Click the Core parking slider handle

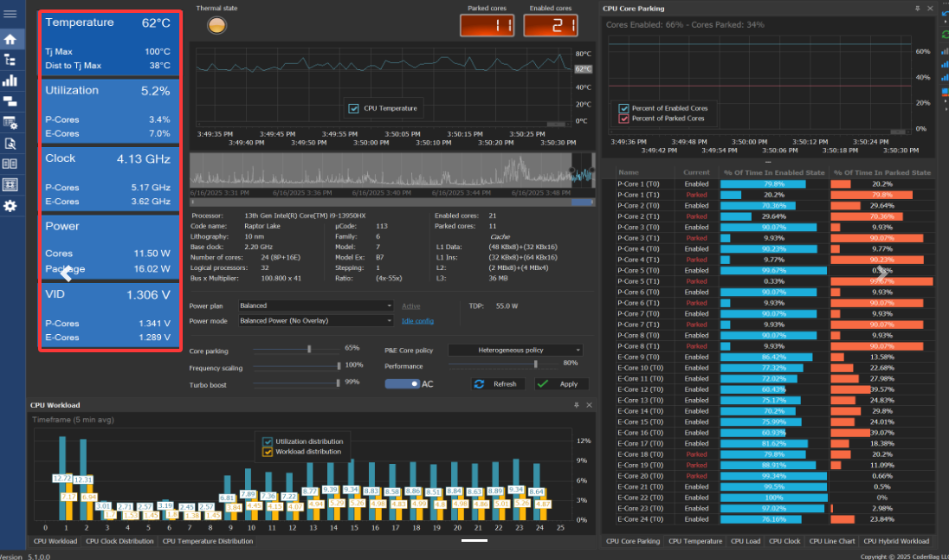[309, 349]
